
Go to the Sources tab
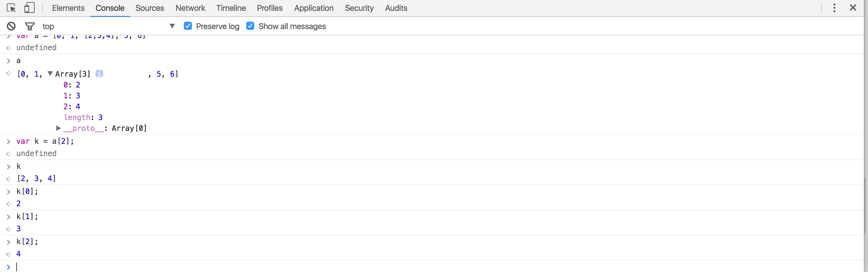tap(150, 8)
